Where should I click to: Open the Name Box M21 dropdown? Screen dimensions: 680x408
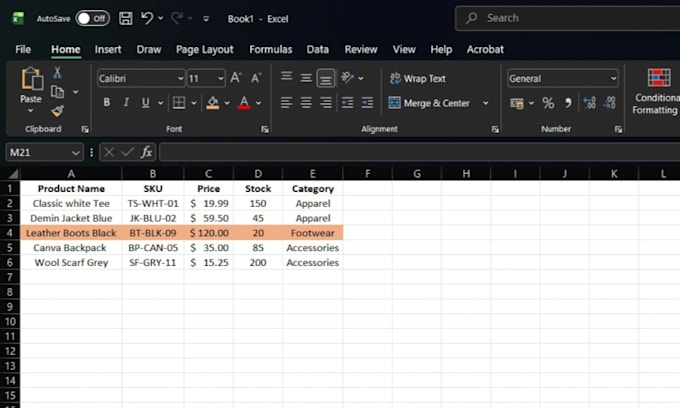coord(75,153)
